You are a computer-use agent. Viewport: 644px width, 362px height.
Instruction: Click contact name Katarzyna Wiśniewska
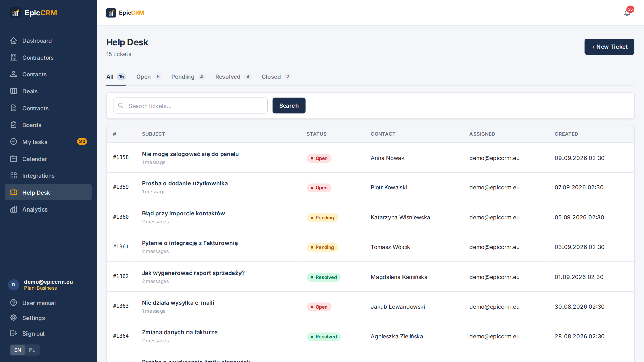tap(400, 217)
